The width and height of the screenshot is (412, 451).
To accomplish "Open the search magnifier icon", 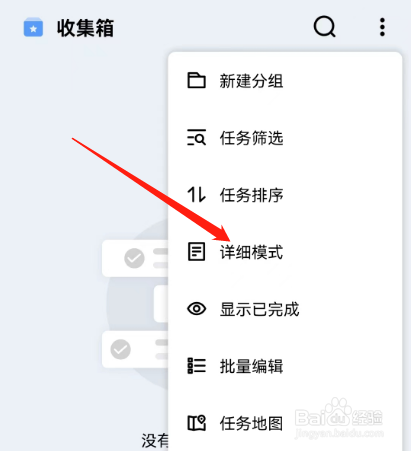I will (x=324, y=26).
